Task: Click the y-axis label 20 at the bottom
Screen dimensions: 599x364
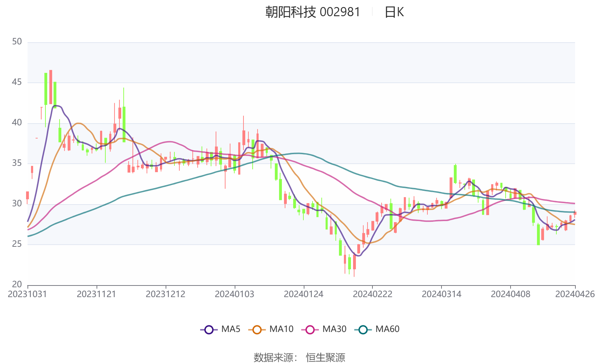Action: point(17,284)
